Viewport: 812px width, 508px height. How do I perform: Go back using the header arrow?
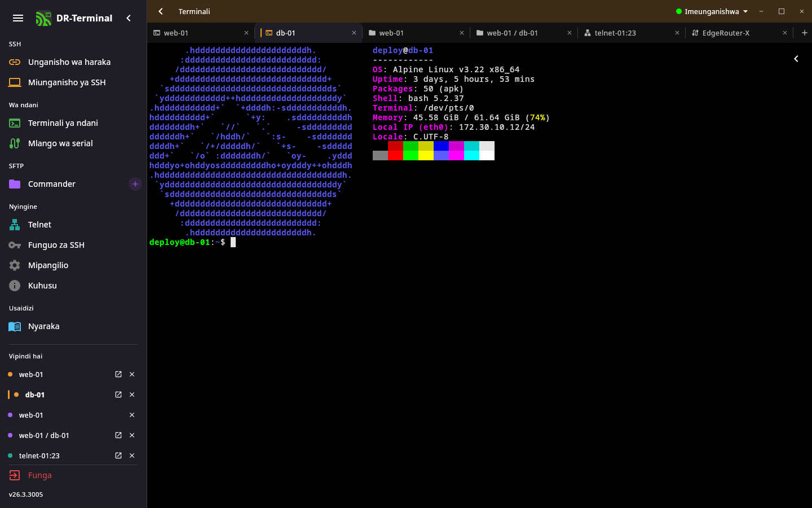tap(161, 11)
